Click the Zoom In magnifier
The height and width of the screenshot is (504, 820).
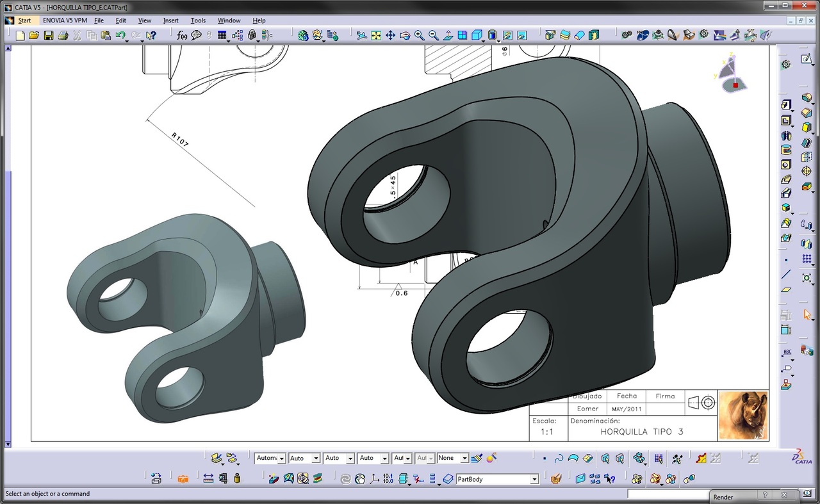point(419,35)
